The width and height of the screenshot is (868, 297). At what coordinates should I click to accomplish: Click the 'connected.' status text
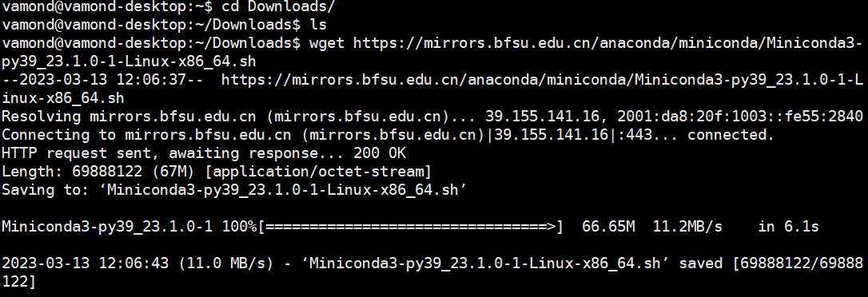[731, 135]
